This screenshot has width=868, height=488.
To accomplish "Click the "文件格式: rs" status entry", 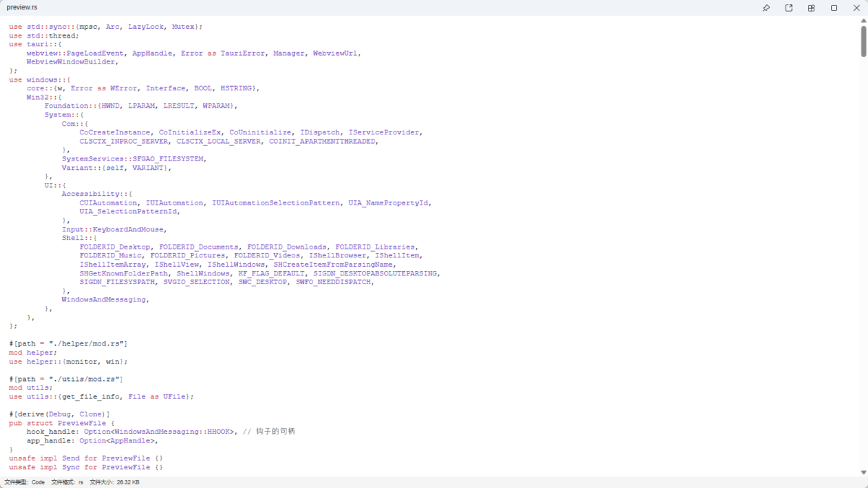I will [67, 482].
